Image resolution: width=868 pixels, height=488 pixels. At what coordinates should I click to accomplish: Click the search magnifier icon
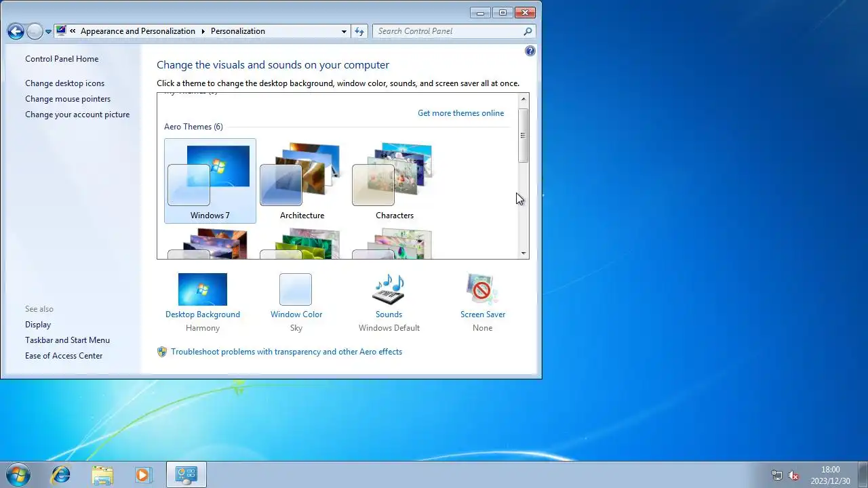pos(528,31)
